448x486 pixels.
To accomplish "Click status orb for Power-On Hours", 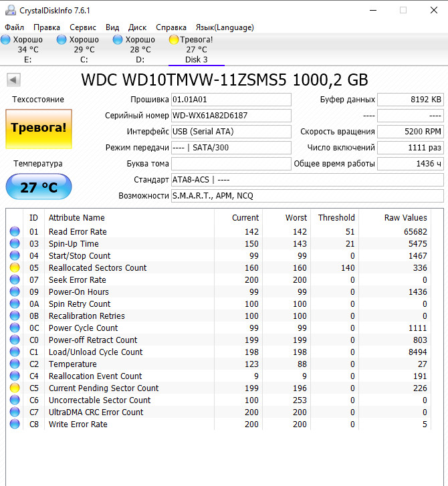I will pyautogui.click(x=15, y=291).
